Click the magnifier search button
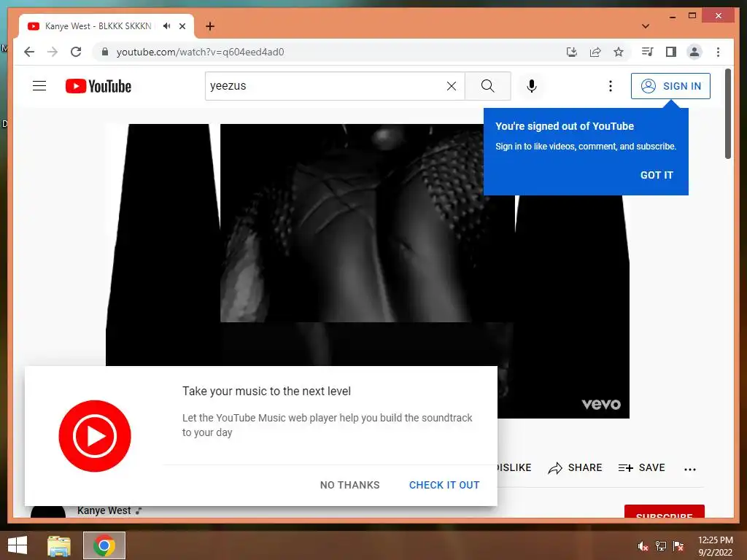 click(x=487, y=86)
